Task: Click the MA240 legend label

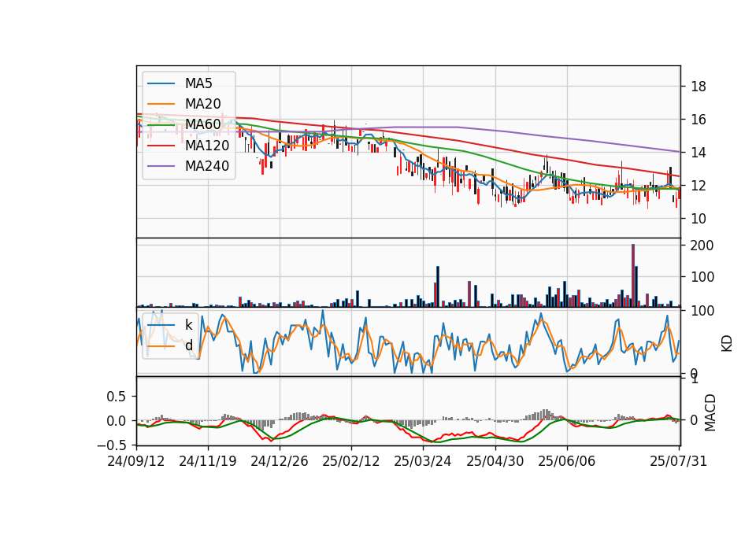Action: [x=207, y=166]
